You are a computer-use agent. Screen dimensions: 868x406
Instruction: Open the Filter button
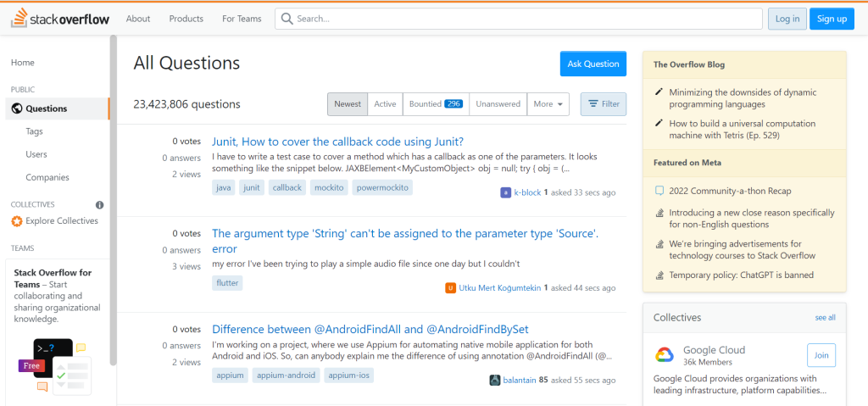[604, 104]
